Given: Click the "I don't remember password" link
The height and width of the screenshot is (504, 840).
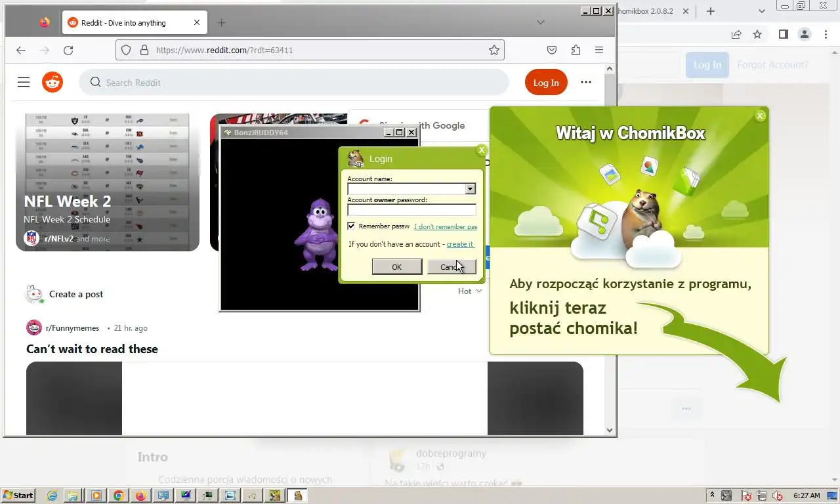Looking at the screenshot, I should 446,226.
